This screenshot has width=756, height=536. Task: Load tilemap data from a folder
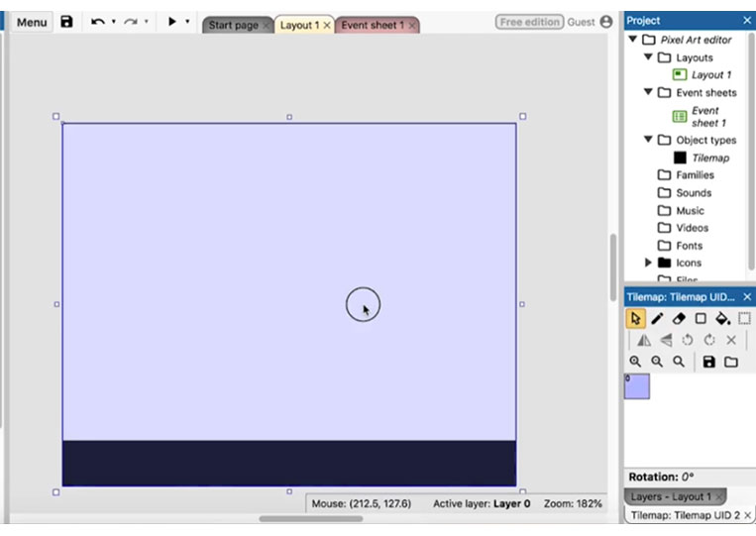[731, 362]
